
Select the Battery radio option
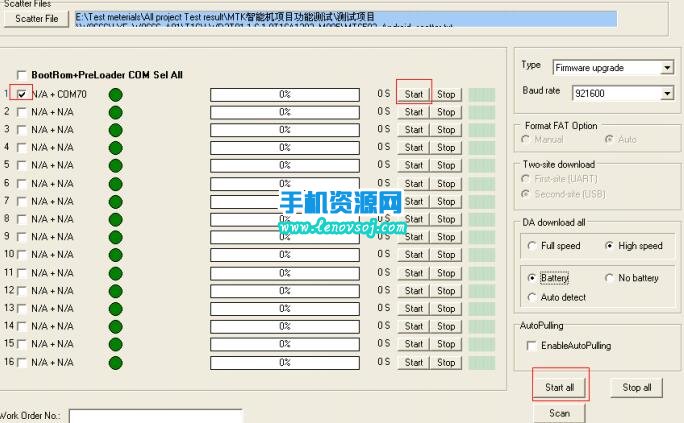click(532, 278)
